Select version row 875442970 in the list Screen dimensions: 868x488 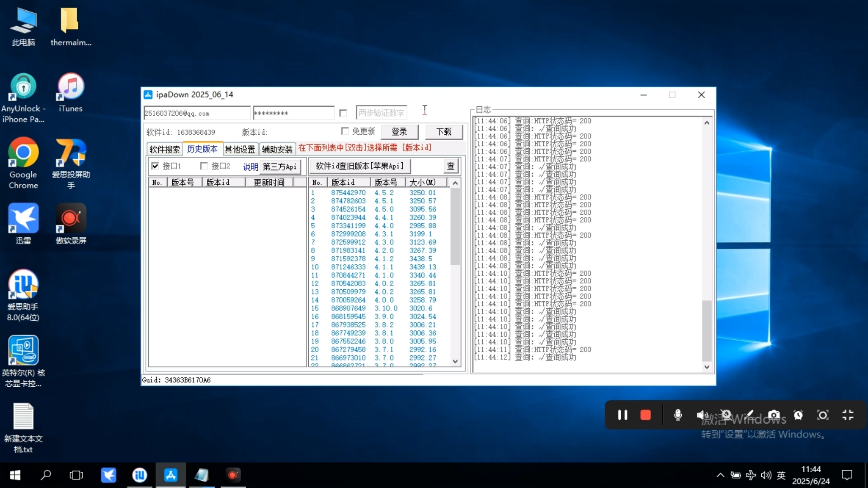[348, 192]
